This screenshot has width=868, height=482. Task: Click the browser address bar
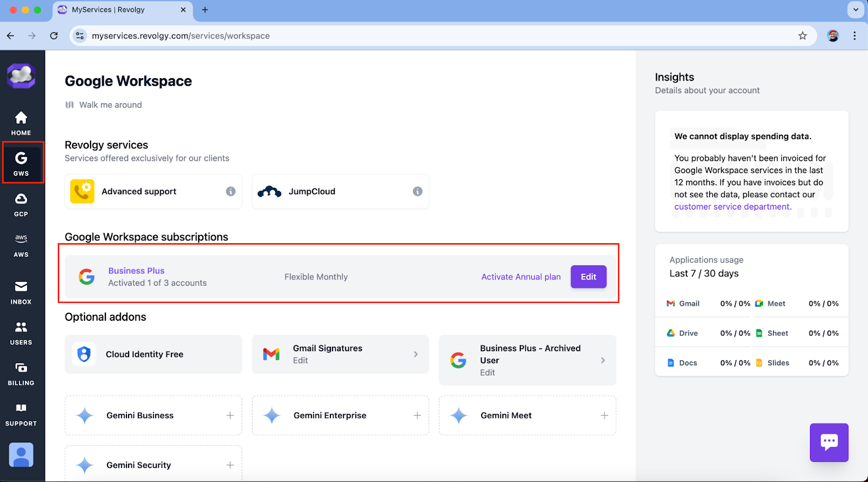point(443,36)
